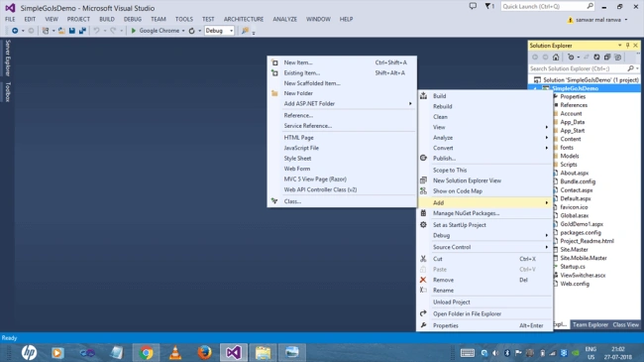
Task: Click the New Item submenu entry
Action: click(342, 62)
